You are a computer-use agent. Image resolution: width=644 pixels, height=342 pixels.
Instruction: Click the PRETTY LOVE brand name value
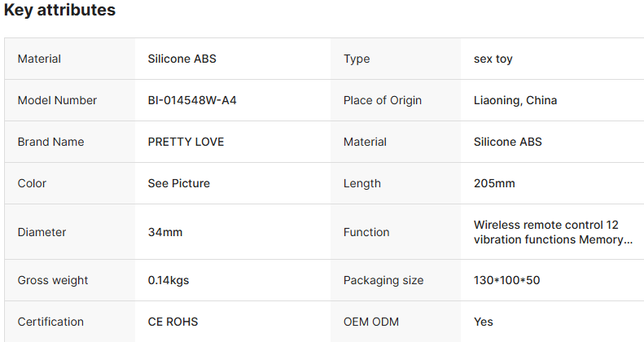tap(186, 142)
